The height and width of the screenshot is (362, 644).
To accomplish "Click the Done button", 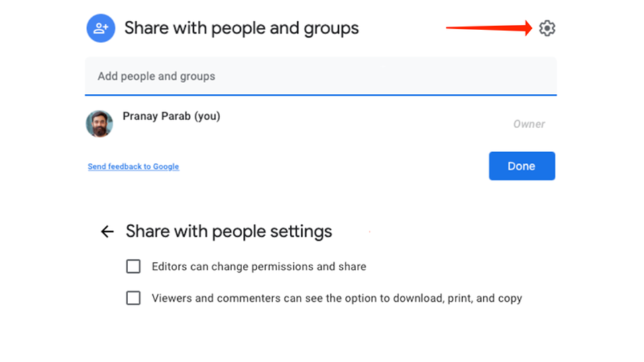I will (522, 166).
